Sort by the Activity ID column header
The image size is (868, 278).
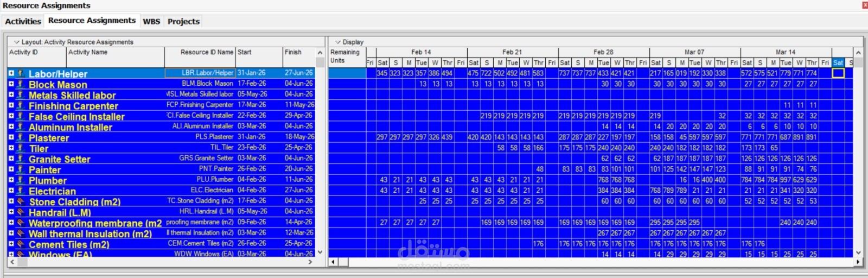click(37, 57)
